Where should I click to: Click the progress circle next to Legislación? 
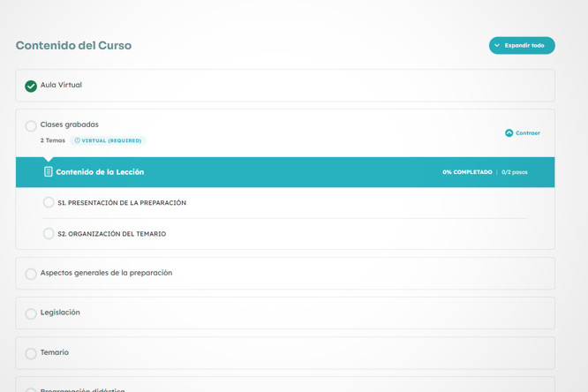(x=31, y=313)
